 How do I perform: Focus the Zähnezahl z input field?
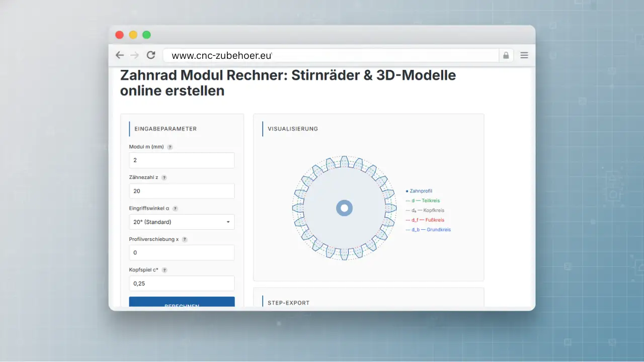tap(182, 191)
